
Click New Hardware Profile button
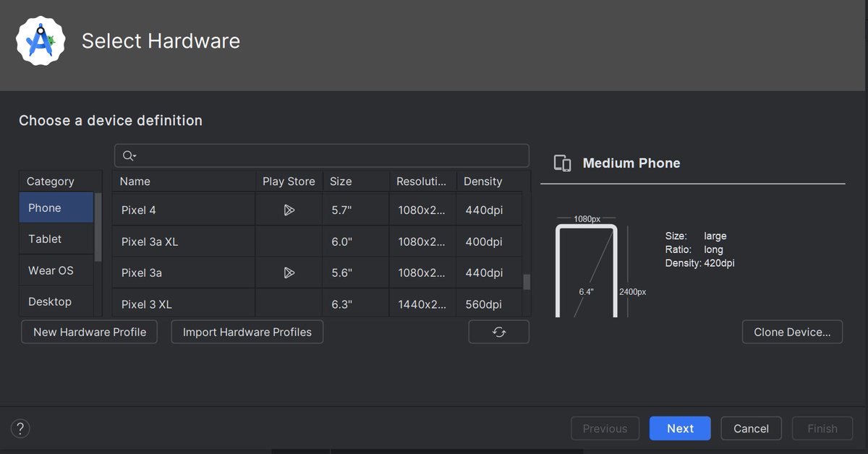pos(90,332)
